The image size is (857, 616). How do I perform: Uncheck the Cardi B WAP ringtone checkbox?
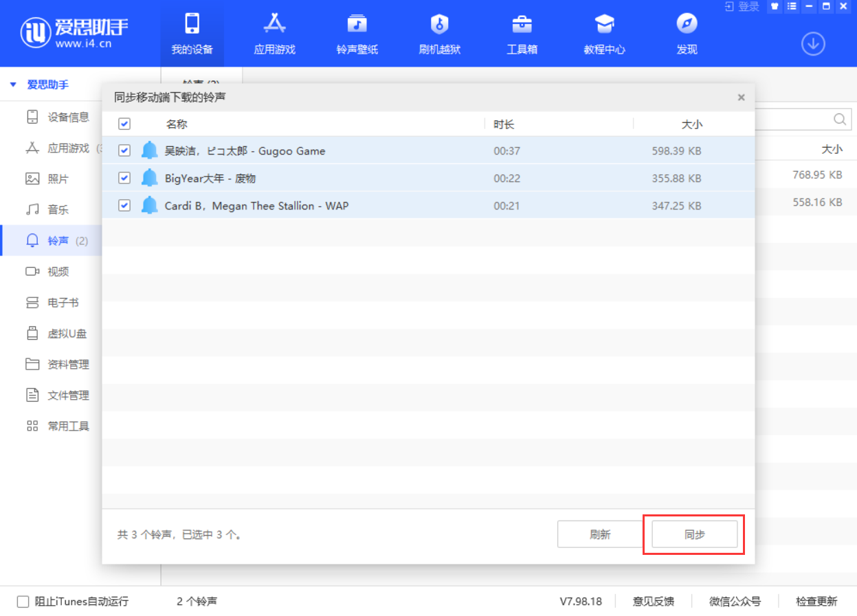124,205
